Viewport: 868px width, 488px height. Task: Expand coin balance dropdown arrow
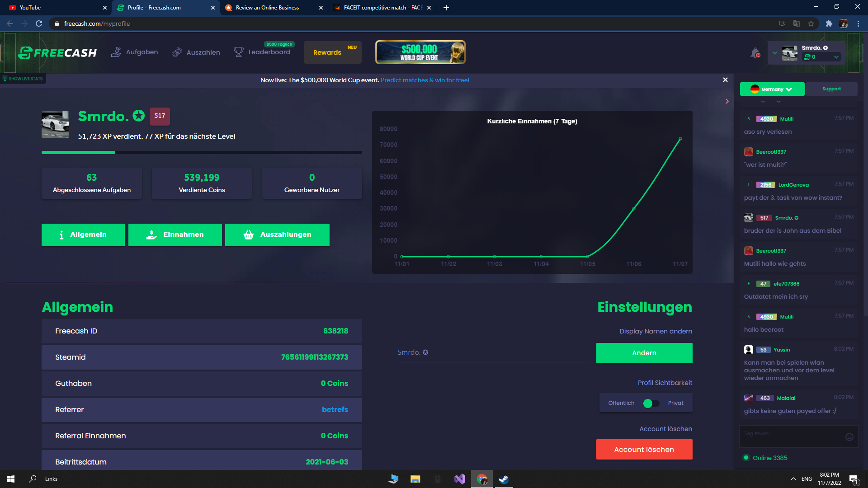coord(836,57)
